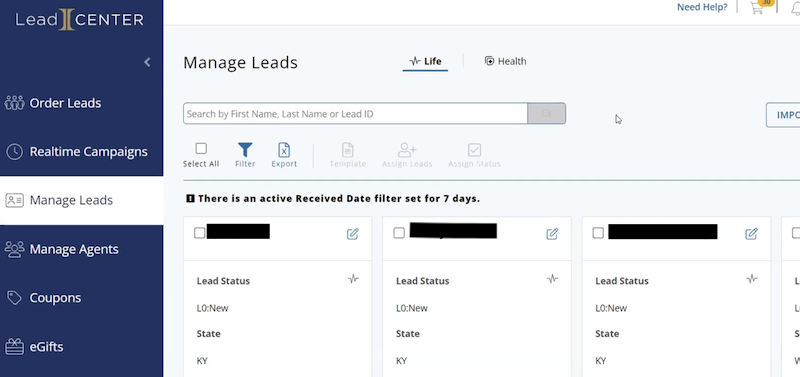Viewport: 800px width, 377px height.
Task: Click the Manage Leads ID card icon
Action: tap(14, 200)
